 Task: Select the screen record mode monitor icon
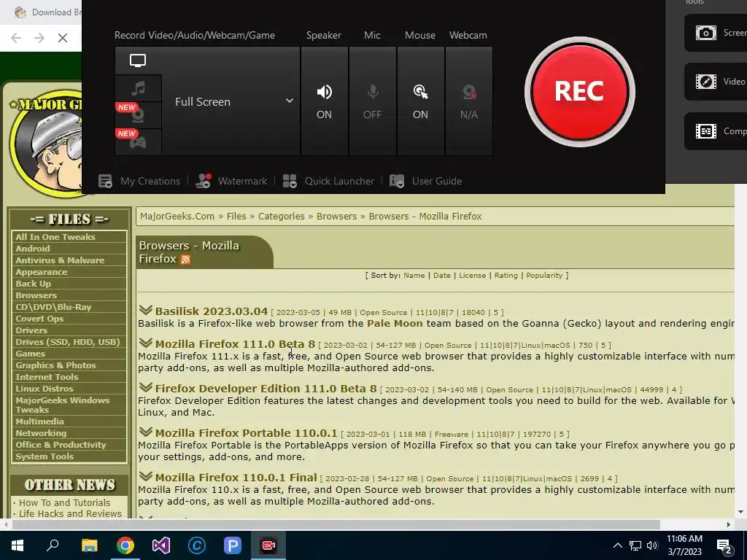click(138, 61)
